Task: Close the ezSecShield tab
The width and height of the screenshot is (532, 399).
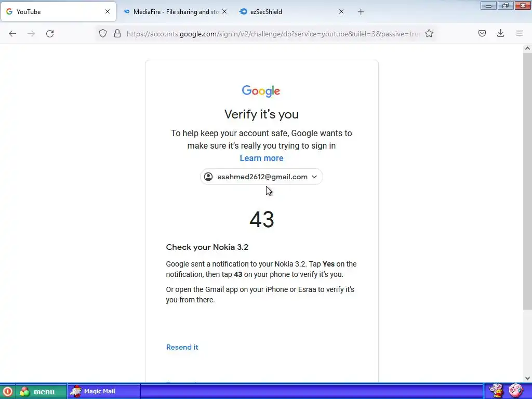Action: [341, 11]
